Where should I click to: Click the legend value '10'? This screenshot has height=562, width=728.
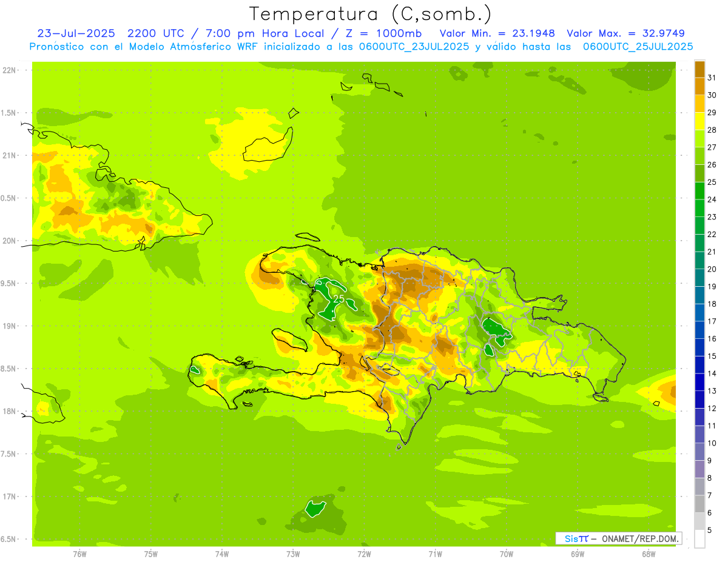click(712, 443)
